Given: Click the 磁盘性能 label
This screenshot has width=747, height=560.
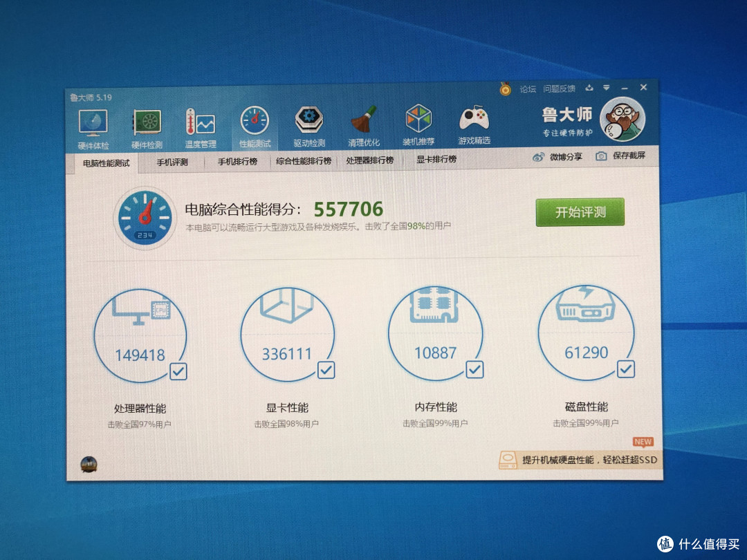Looking at the screenshot, I should pos(586,407).
